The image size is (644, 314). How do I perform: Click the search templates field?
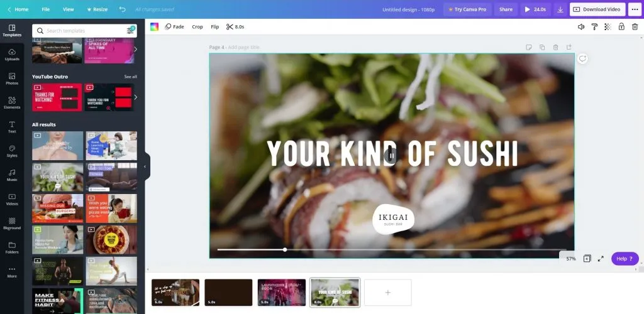coord(84,31)
